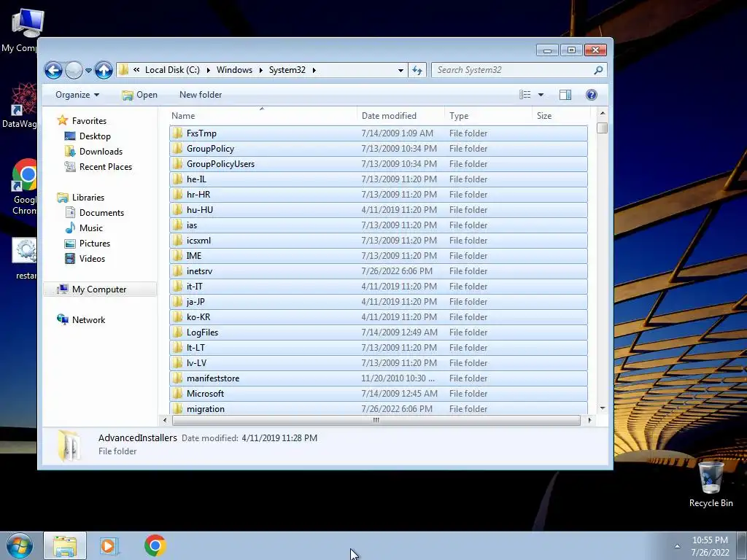747x560 pixels.
Task: Refresh the System32 folder view
Action: click(x=417, y=71)
